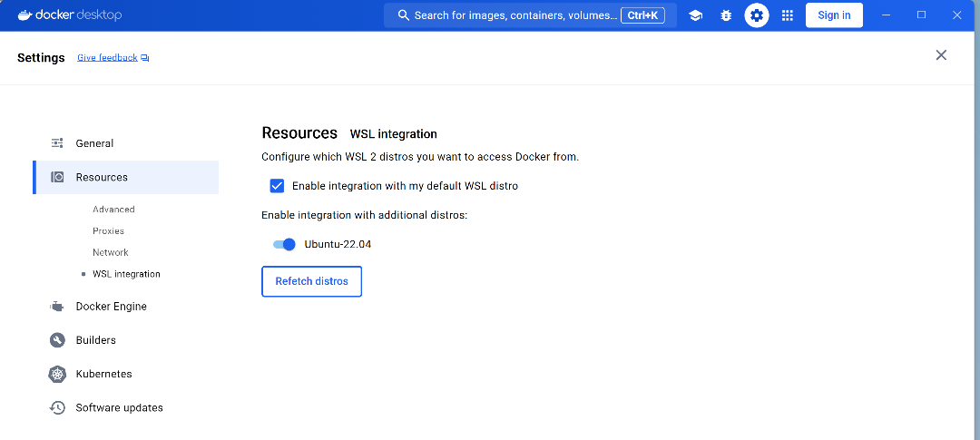Screen dimensions: 980x440
Task: Open the Proxies subsection
Action: [108, 231]
